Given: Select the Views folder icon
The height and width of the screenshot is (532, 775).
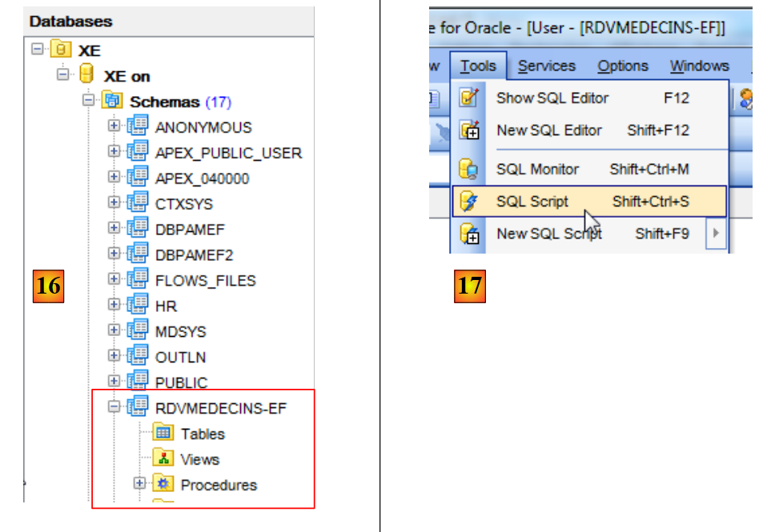Looking at the screenshot, I should click(x=163, y=459).
